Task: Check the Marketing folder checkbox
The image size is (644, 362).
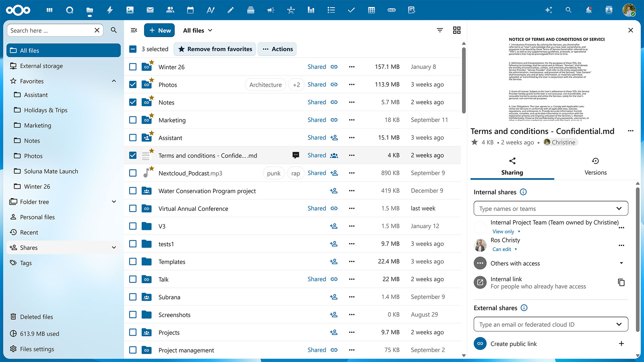Action: point(132,120)
